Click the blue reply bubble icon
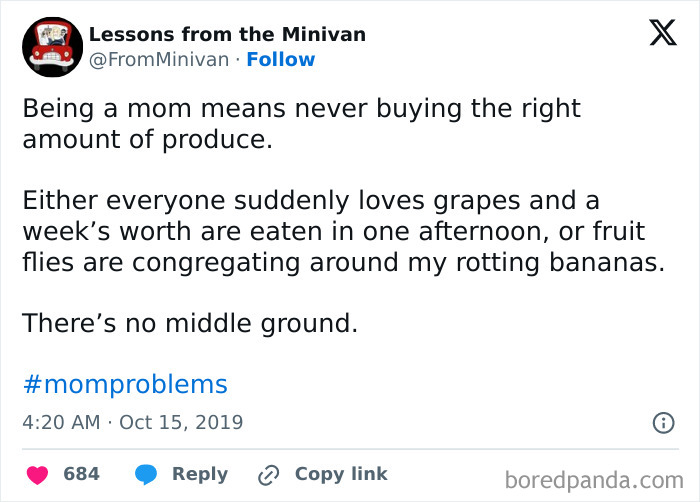Screen dimensions: 700x502 click(146, 474)
